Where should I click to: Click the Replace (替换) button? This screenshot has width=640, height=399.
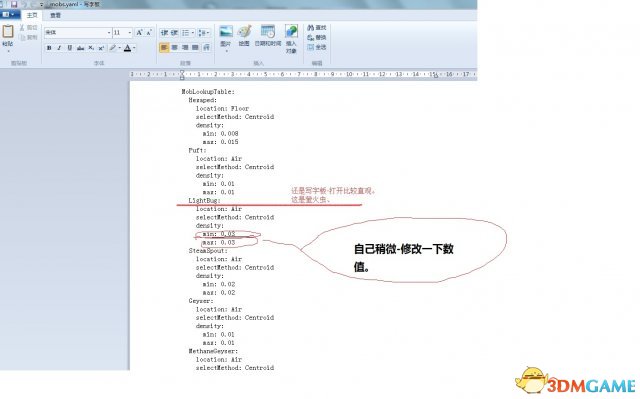point(317,37)
